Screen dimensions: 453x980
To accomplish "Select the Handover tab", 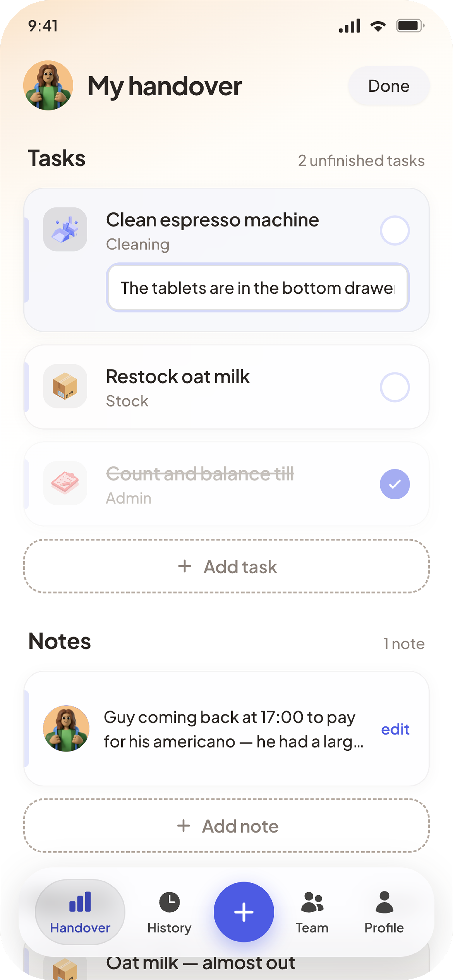I will (x=80, y=912).
